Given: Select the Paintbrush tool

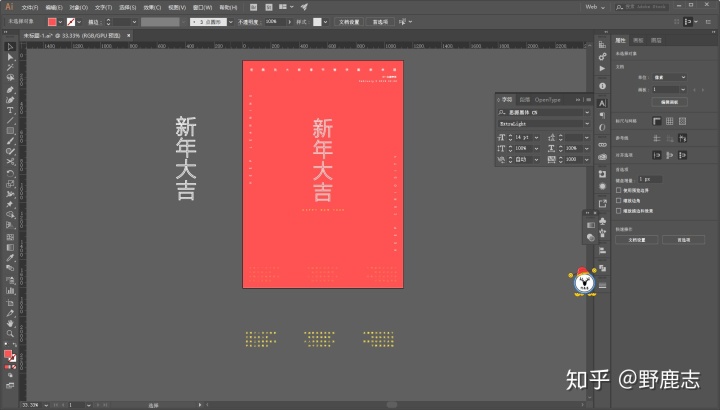Looking at the screenshot, I should click(10, 141).
